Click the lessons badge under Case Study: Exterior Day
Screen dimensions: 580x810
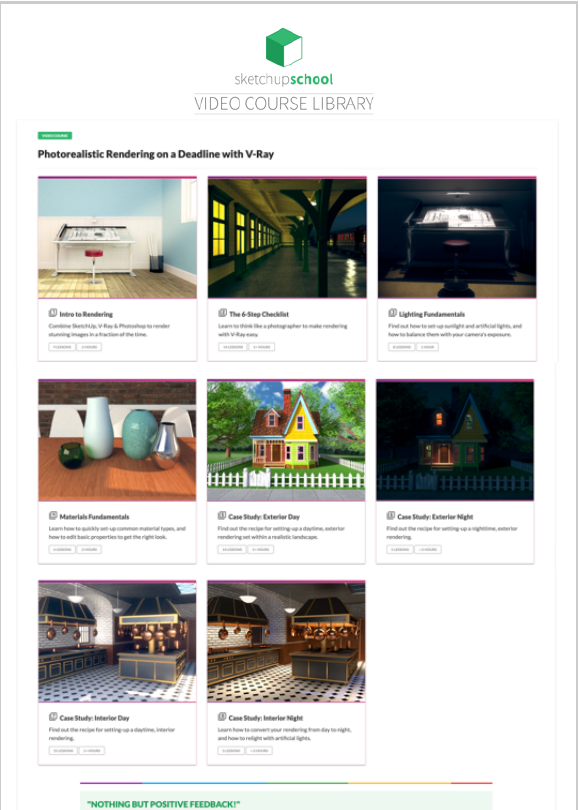(x=231, y=549)
